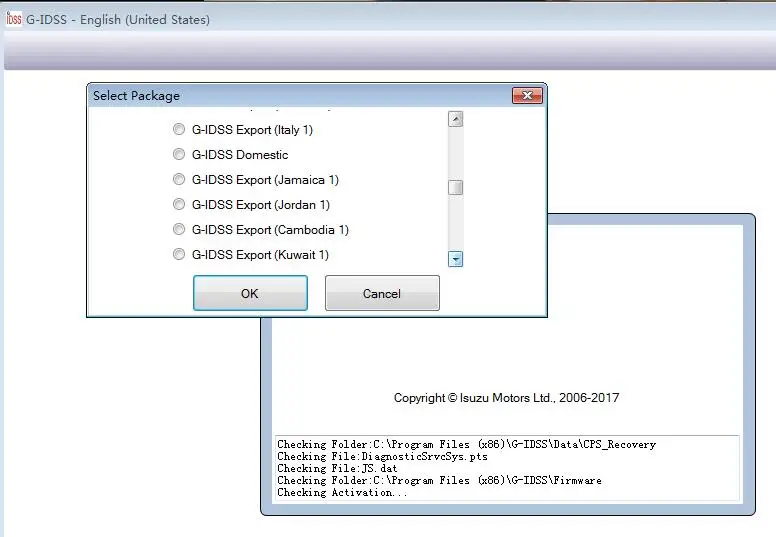Click the package list scroll down arrow
776x537 pixels.
point(455,259)
